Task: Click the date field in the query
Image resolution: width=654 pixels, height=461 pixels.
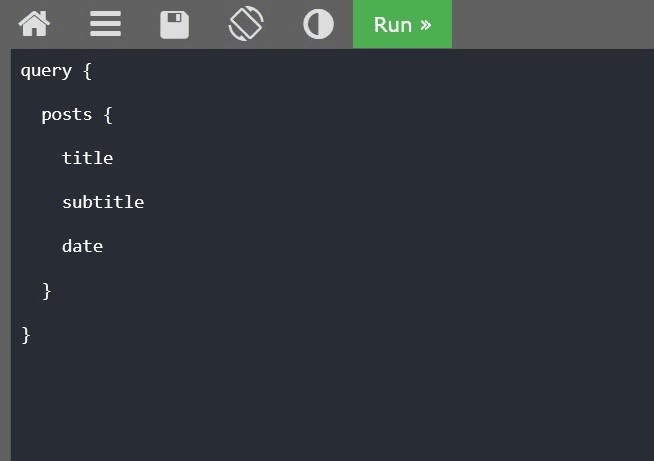Action: 82,246
